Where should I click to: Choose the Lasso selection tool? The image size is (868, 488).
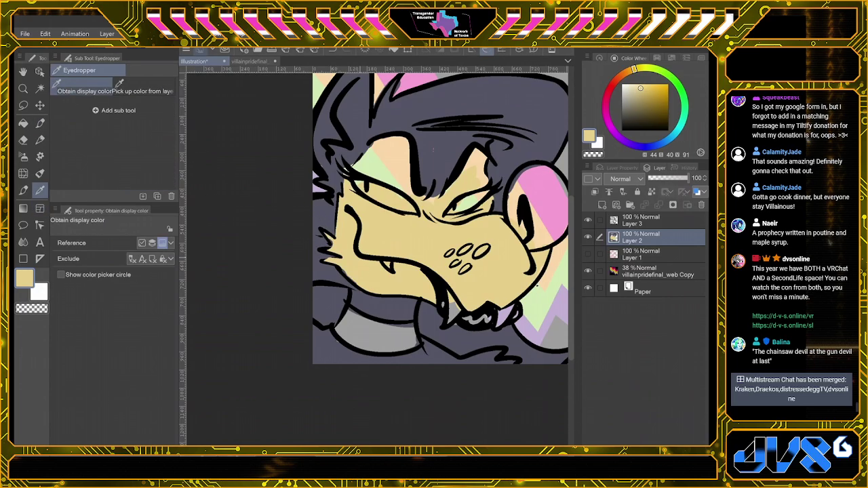(x=23, y=106)
